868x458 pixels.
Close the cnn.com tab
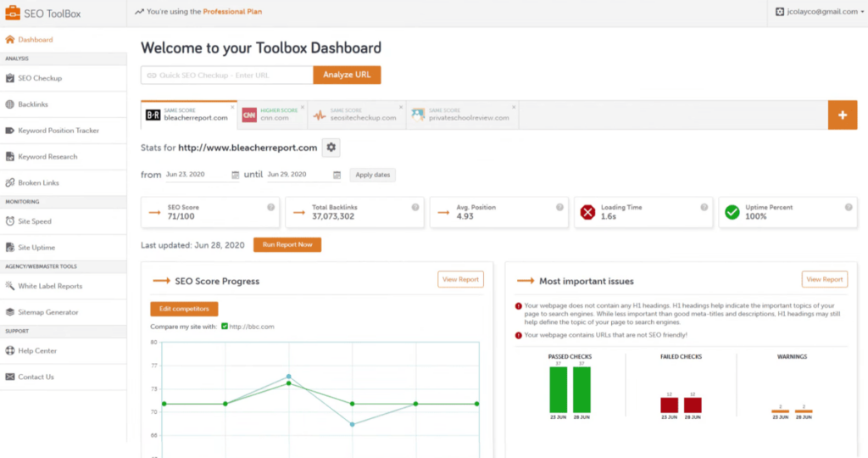click(303, 108)
